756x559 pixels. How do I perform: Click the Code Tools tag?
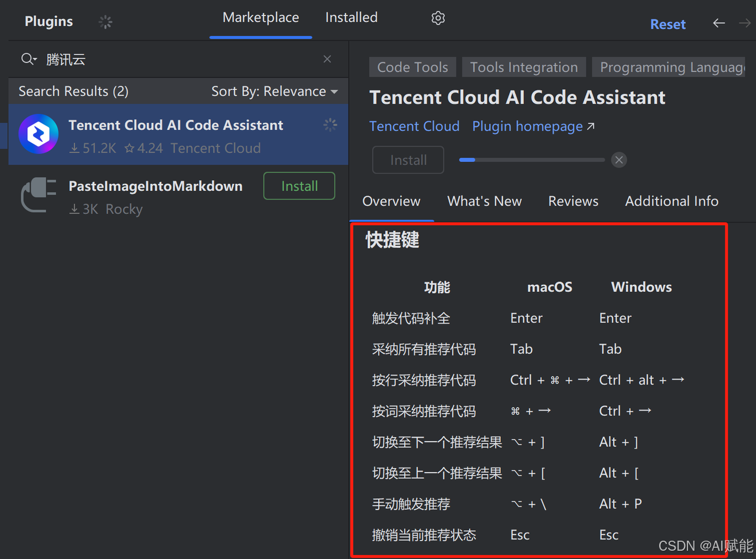413,67
